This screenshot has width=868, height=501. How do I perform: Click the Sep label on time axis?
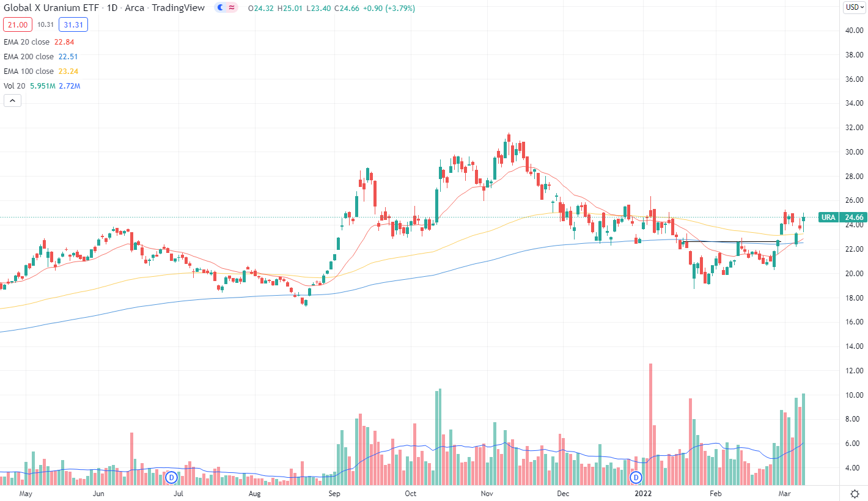(334, 492)
